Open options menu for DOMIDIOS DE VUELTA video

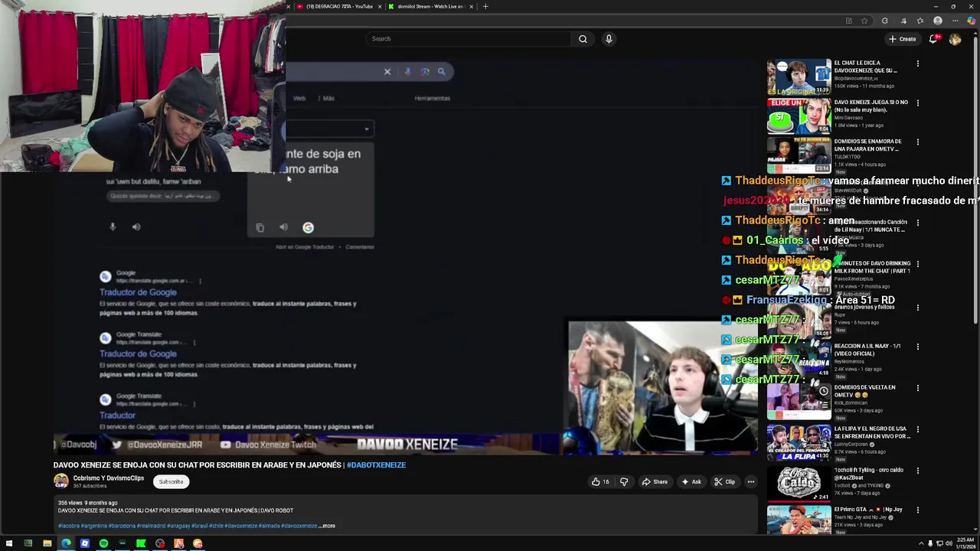click(918, 388)
